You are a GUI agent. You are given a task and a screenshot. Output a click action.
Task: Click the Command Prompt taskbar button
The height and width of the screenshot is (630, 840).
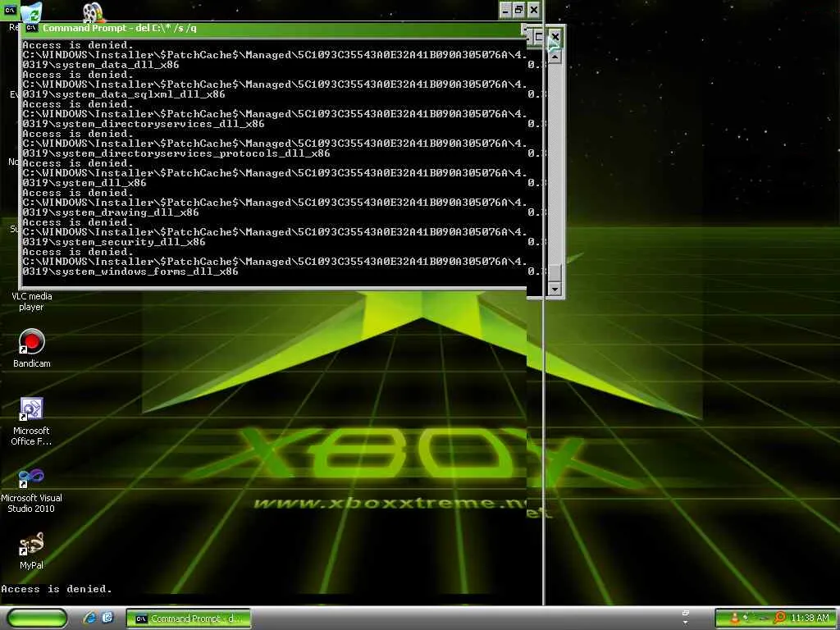189,619
